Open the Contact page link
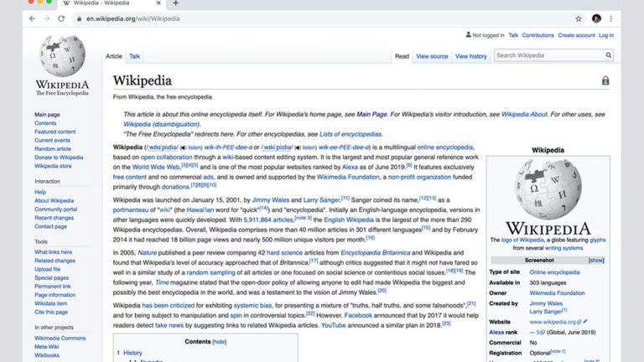This screenshot has width=644, height=362. tap(50, 226)
